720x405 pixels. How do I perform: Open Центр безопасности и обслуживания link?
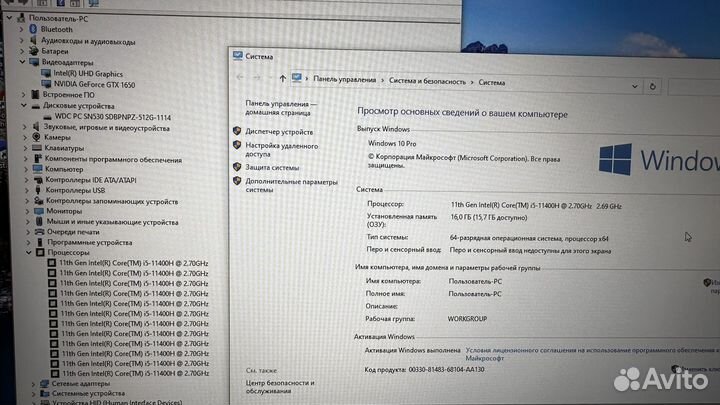tap(280, 387)
